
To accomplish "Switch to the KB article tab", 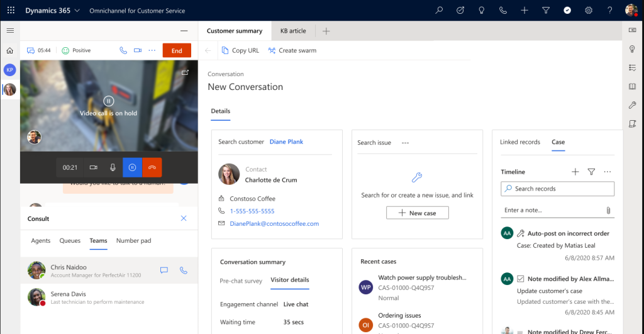I will pyautogui.click(x=293, y=31).
